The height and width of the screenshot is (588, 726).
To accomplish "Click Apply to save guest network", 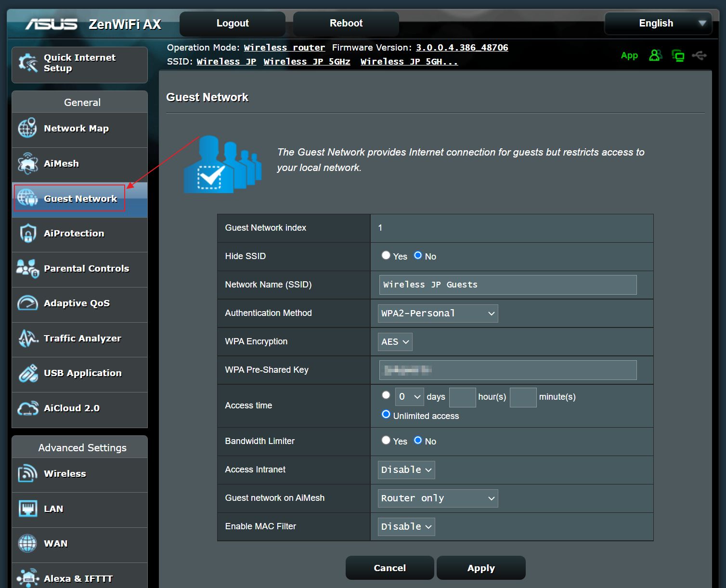I will tap(481, 568).
